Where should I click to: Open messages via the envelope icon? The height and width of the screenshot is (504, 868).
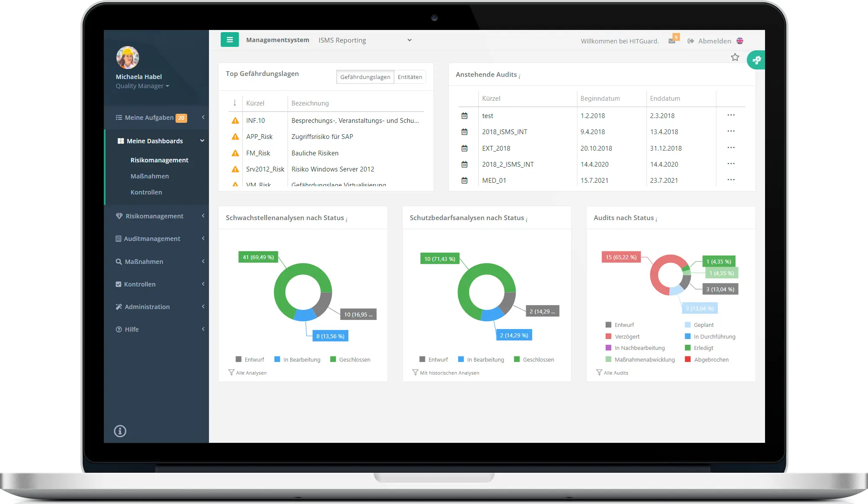pyautogui.click(x=673, y=40)
